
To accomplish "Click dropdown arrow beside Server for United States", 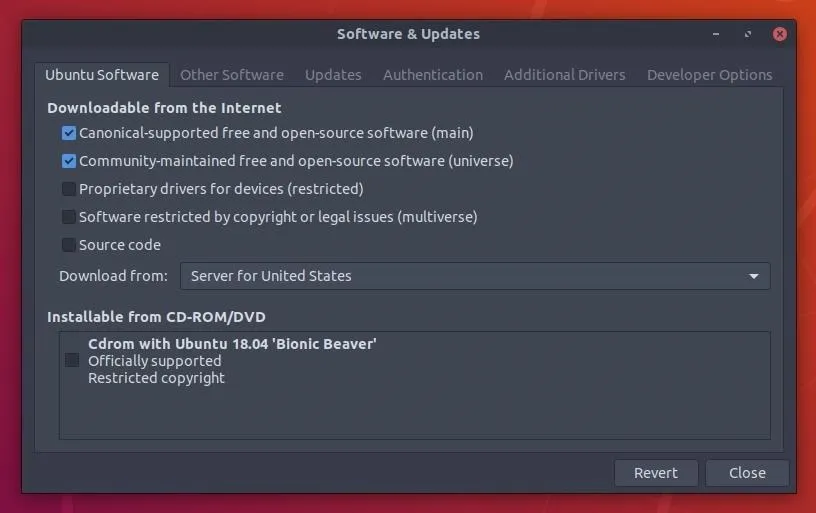I will click(754, 276).
